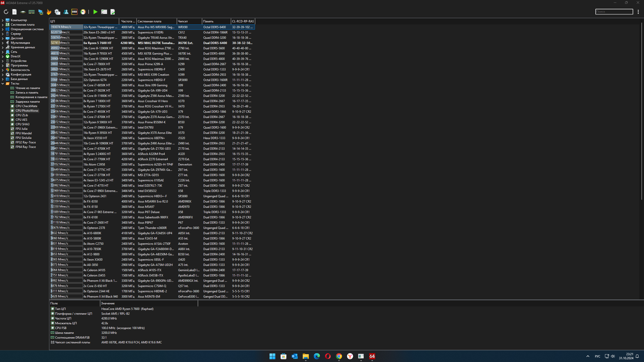Open the OSD panel icon
644x362 pixels.
tap(74, 12)
